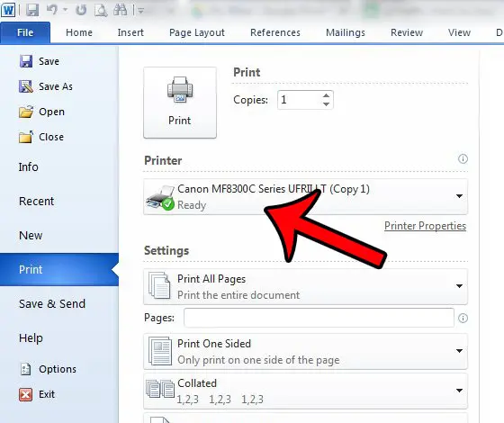Open the Page Layout tab
The height and width of the screenshot is (423, 504).
click(x=197, y=32)
